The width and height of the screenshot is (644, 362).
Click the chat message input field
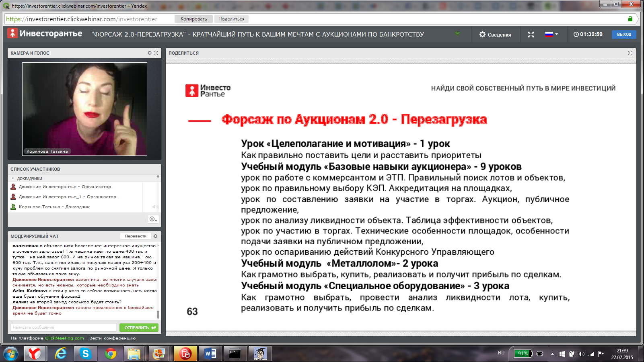pyautogui.click(x=63, y=327)
